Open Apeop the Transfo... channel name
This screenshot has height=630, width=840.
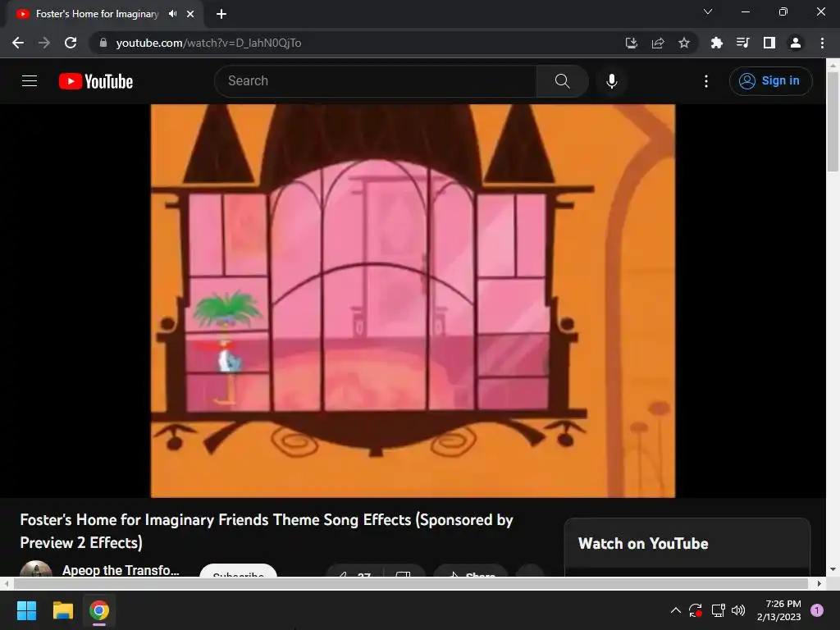pyautogui.click(x=121, y=570)
